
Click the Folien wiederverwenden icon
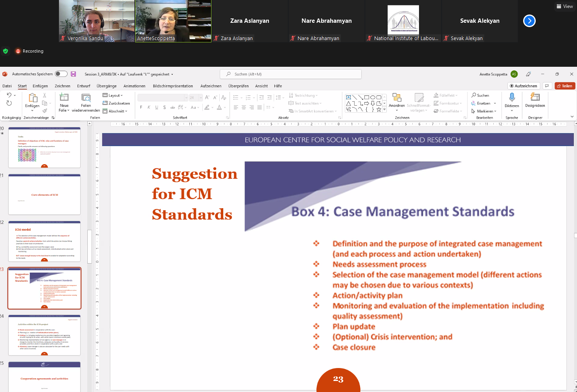(86, 97)
